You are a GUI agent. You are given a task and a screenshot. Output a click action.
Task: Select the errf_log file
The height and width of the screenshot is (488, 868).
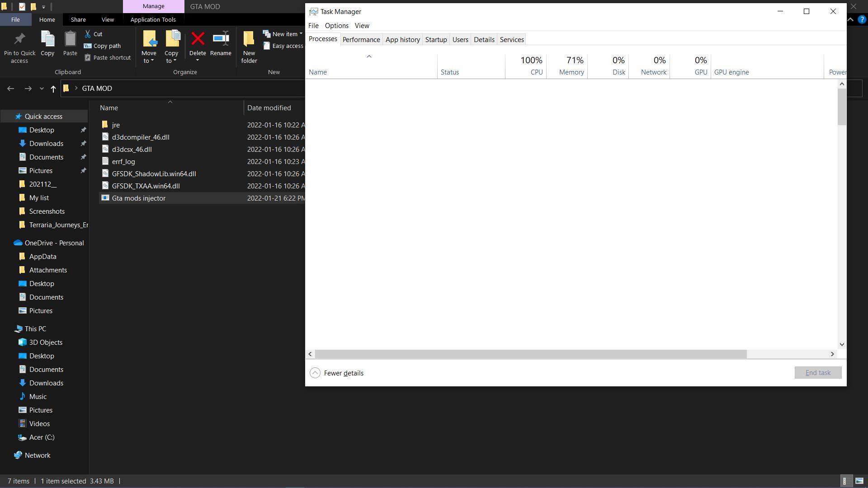(x=123, y=161)
